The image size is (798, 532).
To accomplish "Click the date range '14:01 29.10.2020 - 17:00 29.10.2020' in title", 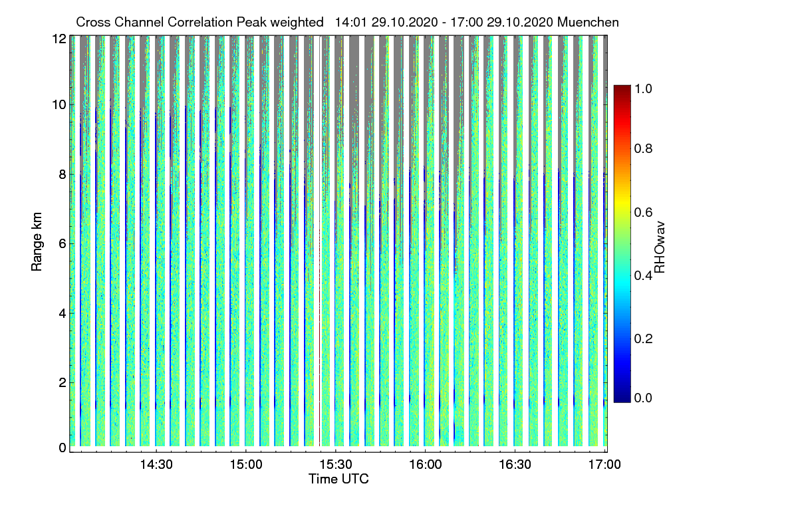I will click(445, 23).
